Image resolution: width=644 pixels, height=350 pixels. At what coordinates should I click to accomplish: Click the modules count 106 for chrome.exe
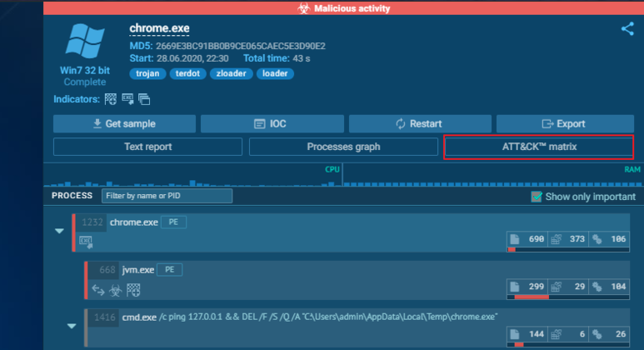pos(609,239)
